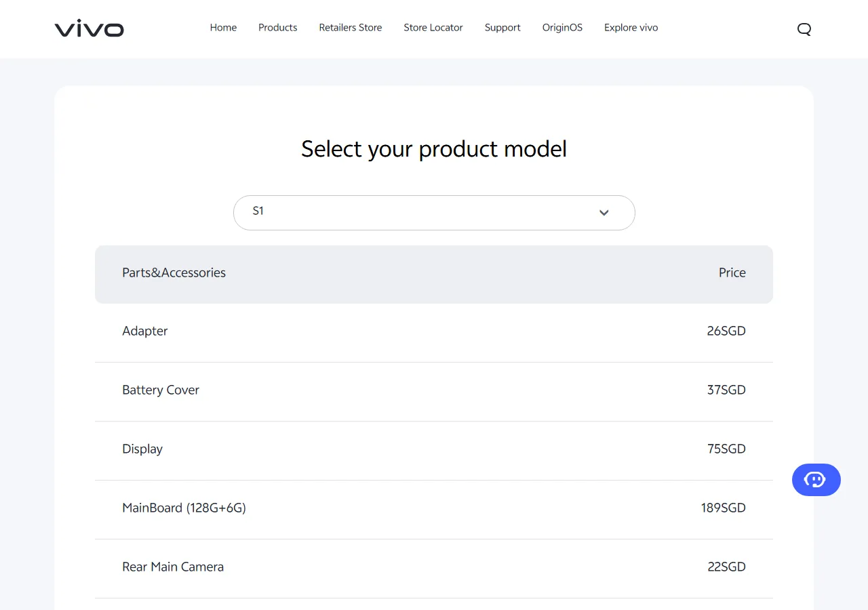This screenshot has width=868, height=610.
Task: Click the 189SGD price value
Action: [724, 508]
